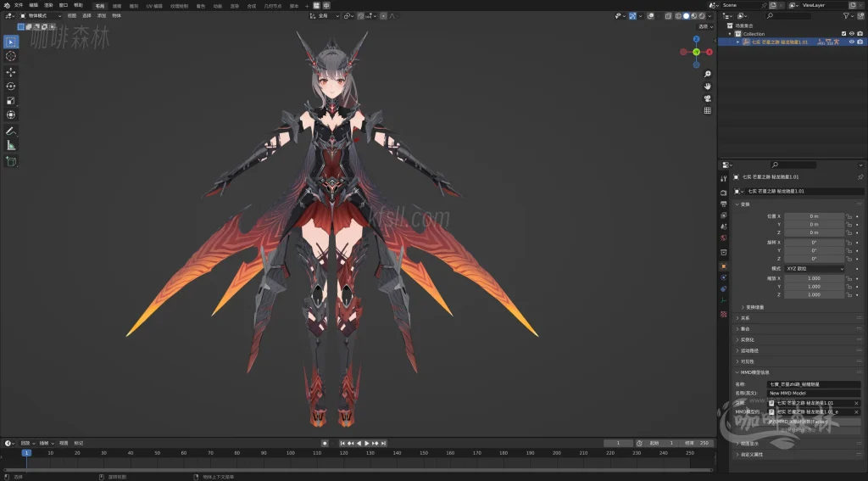
Task: Activate the Move tool
Action: [x=10, y=72]
